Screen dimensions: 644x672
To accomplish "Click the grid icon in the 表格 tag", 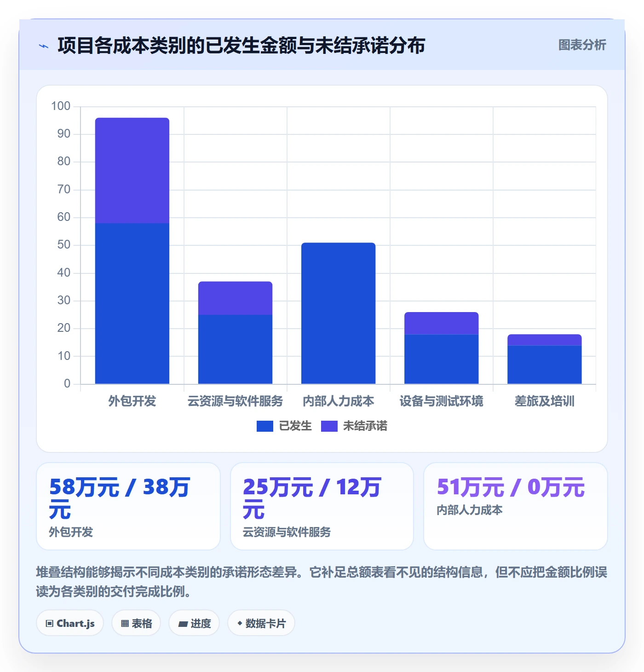I will [125, 624].
